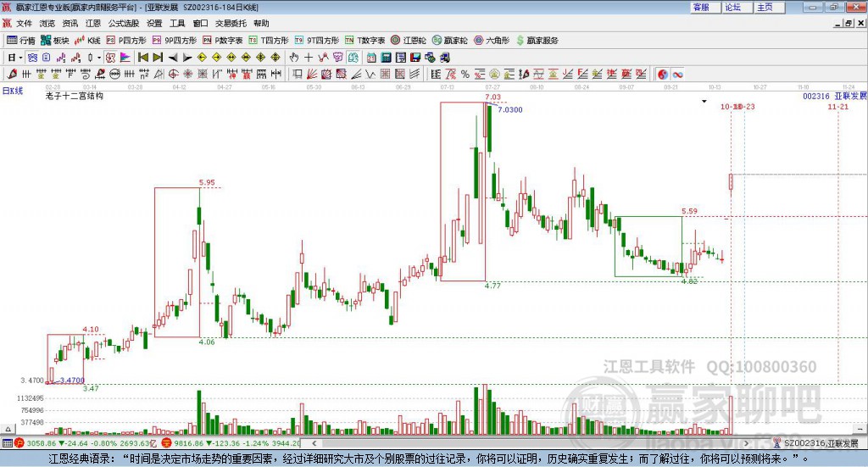The width and height of the screenshot is (868, 467).
Task: Select the Gann fan lines tool
Action: coord(312,74)
